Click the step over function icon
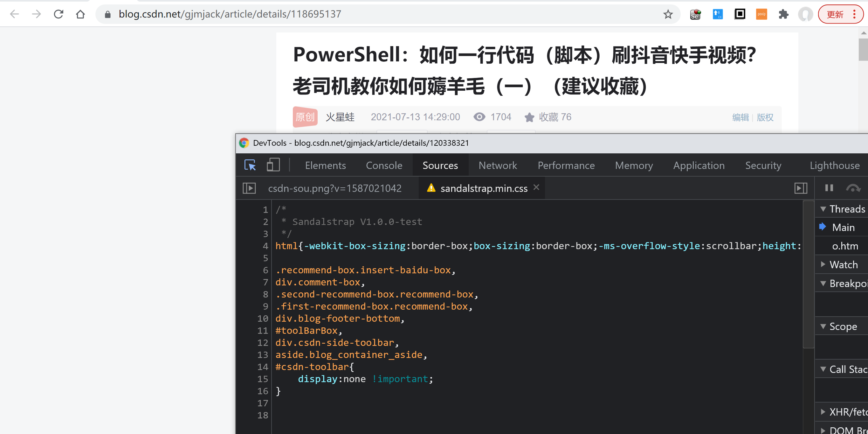The height and width of the screenshot is (434, 868). click(x=853, y=188)
